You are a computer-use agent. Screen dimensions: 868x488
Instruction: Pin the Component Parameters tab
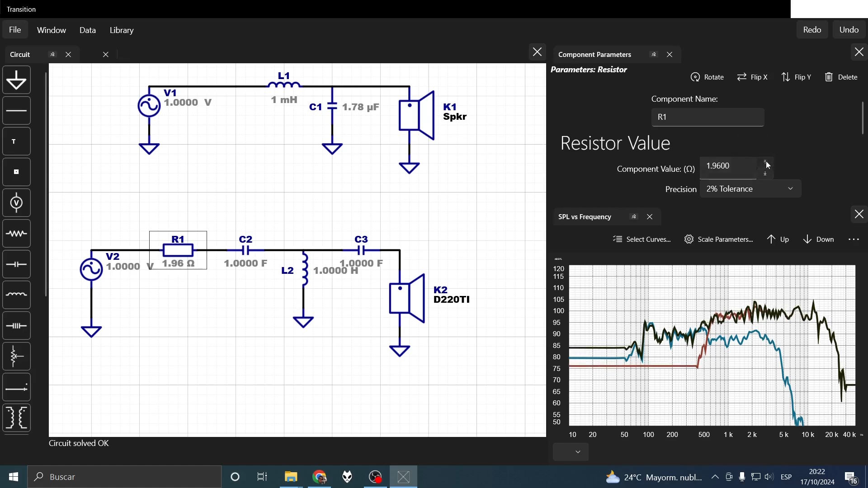[654, 54]
